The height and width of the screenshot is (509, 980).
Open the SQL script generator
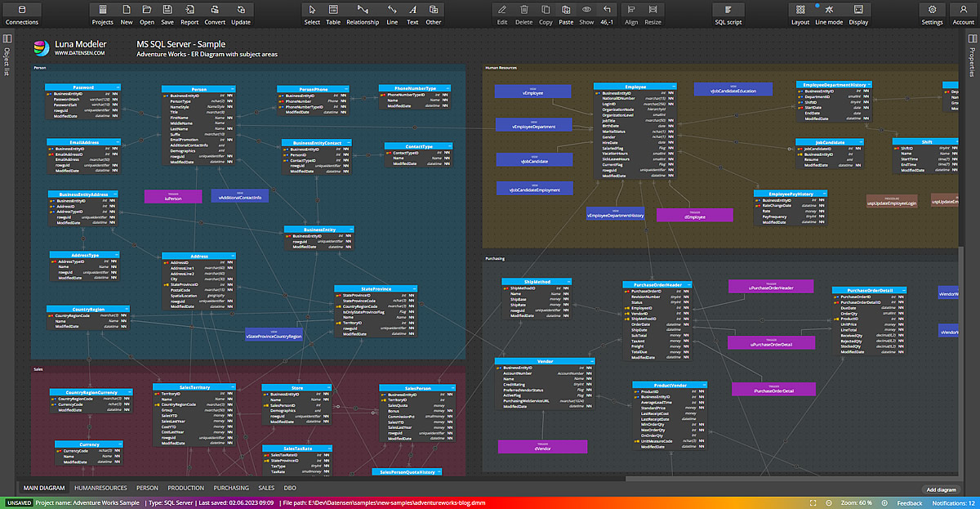tap(727, 14)
